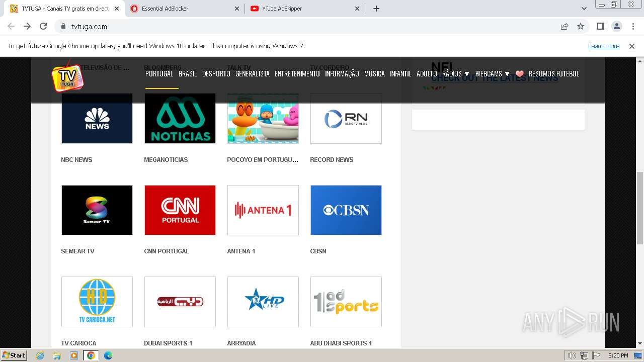This screenshot has height=362, width=644.
Task: Expand the WEBCAMS dropdown menu
Action: (x=492, y=74)
